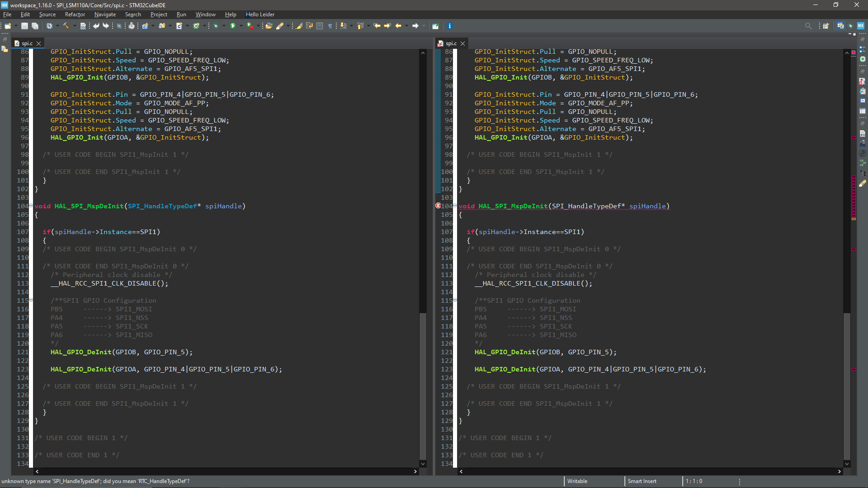Select the right editor's spi.c tab

point(451,43)
